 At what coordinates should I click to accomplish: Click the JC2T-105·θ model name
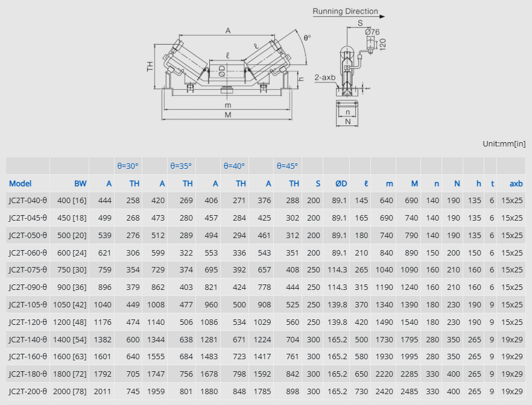pyautogui.click(x=28, y=304)
